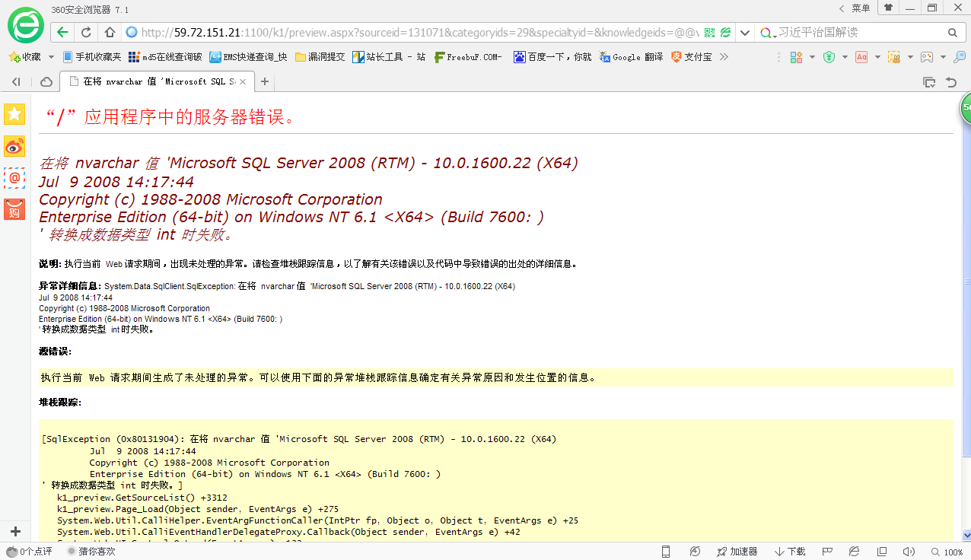Viewport: 971px width, 560px height.
Task: Open the Weibo sidebar icon
Action: [x=14, y=146]
